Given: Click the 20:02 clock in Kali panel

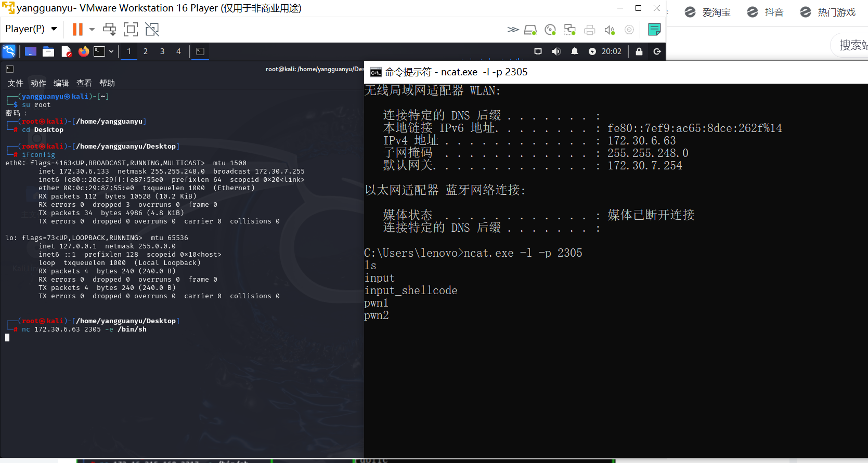Looking at the screenshot, I should (612, 51).
